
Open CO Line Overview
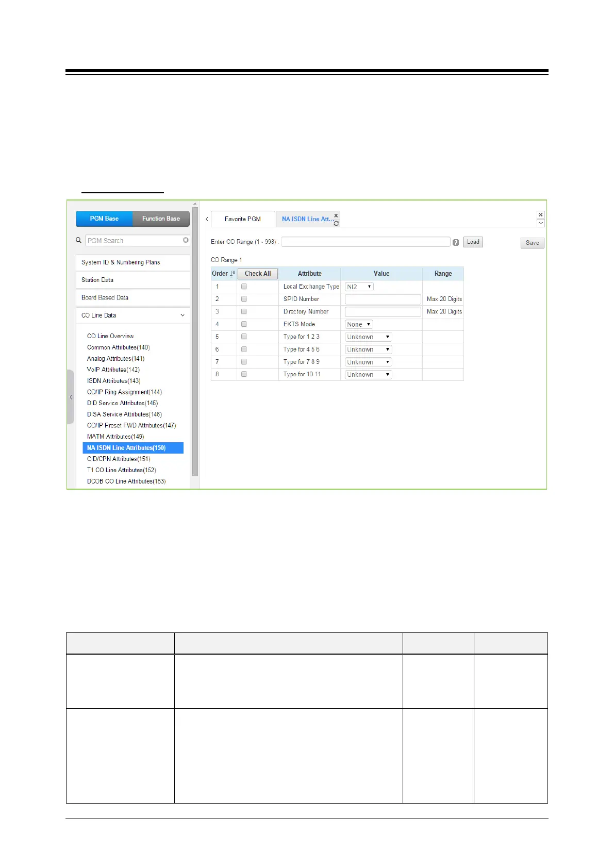click(x=110, y=336)
